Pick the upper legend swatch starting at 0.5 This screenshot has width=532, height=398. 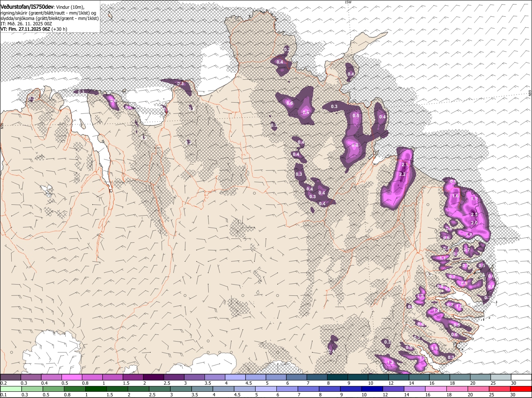72,377
